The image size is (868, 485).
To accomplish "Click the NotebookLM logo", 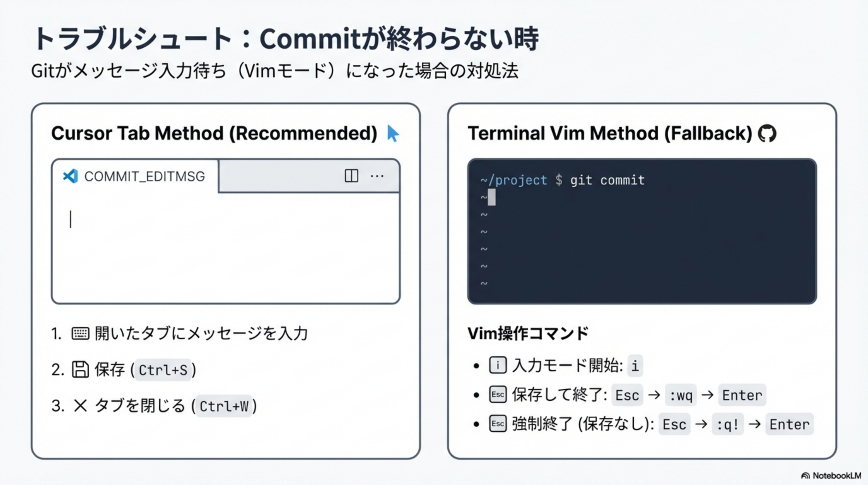I will coord(831,476).
